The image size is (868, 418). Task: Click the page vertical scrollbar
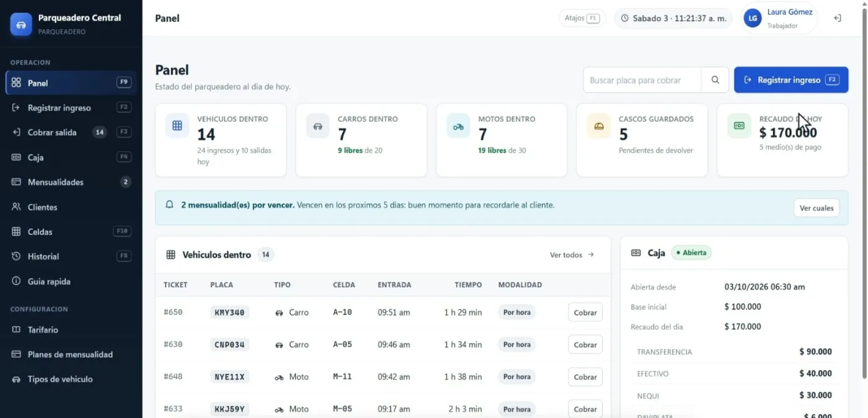(864, 195)
